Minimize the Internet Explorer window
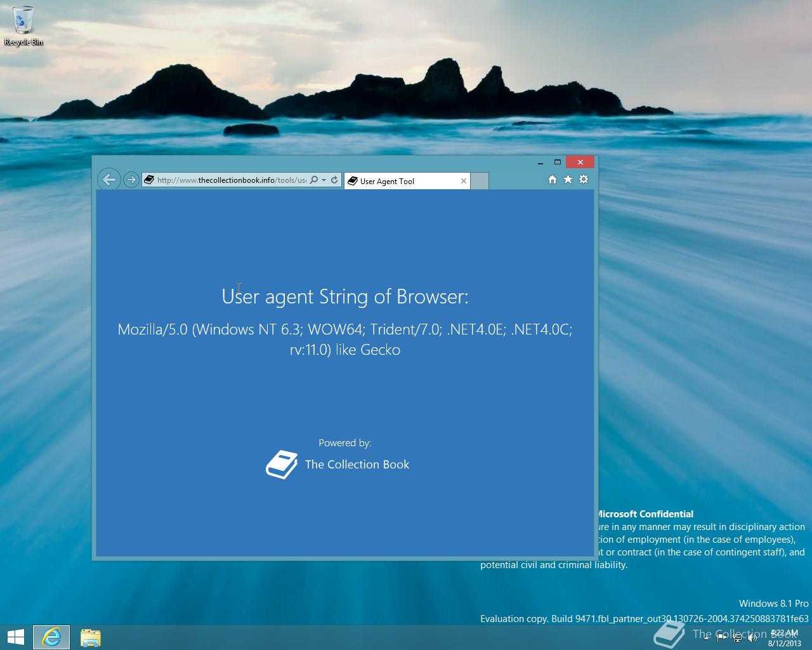 [540, 162]
